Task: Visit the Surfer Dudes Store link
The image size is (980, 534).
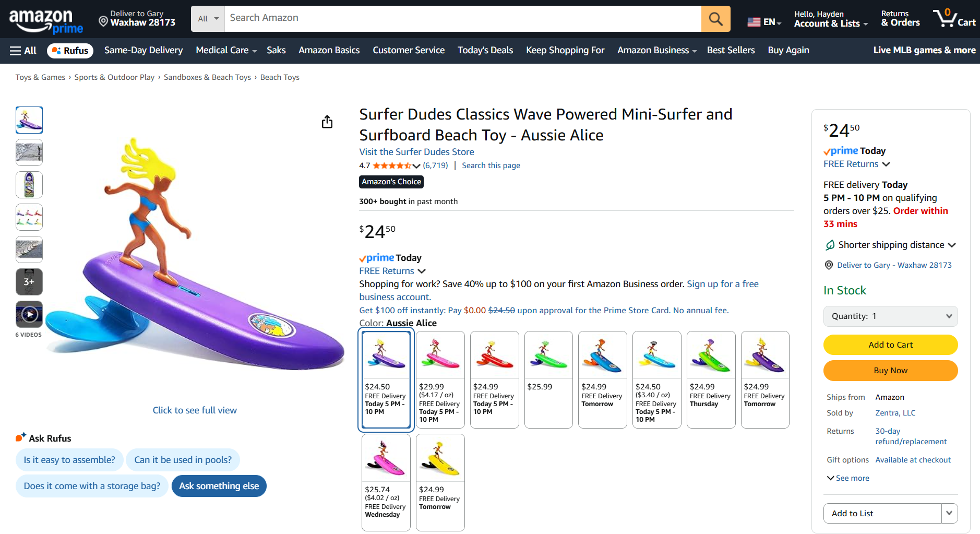Action: click(416, 152)
